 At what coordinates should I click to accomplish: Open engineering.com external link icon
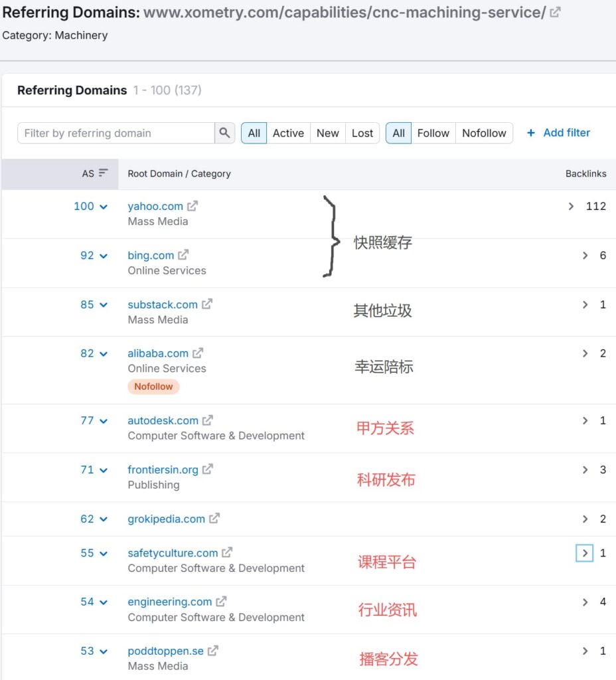pyautogui.click(x=222, y=602)
